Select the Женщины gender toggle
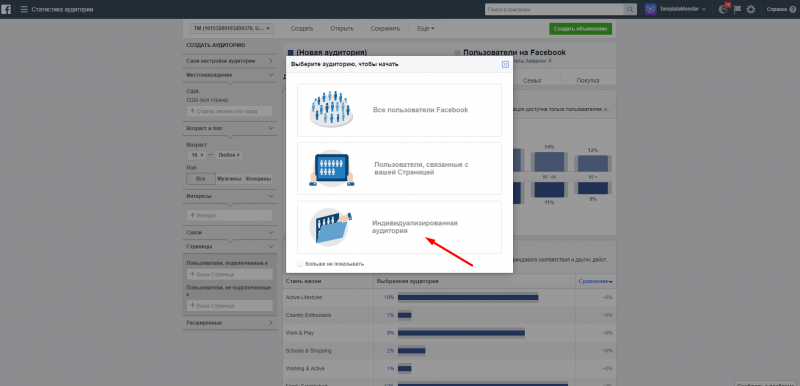This screenshot has height=386, width=800. point(258,179)
